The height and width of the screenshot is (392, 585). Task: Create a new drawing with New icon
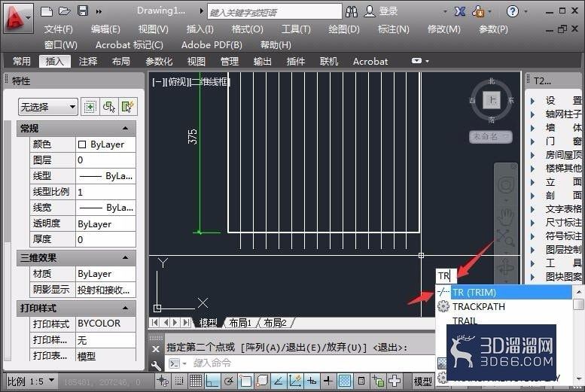point(47,11)
